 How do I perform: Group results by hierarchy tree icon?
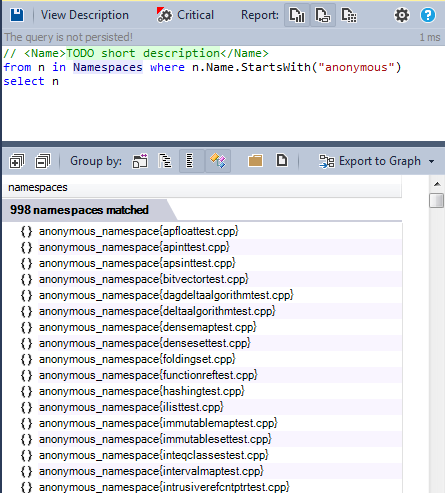[x=165, y=161]
